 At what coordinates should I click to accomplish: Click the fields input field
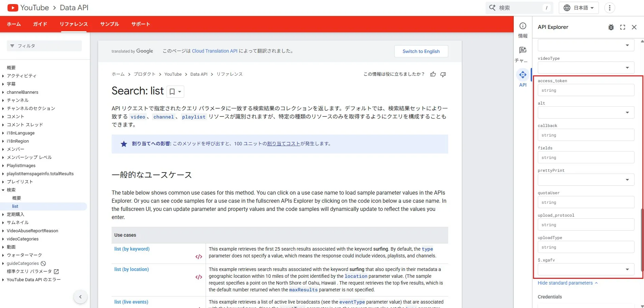click(x=586, y=157)
